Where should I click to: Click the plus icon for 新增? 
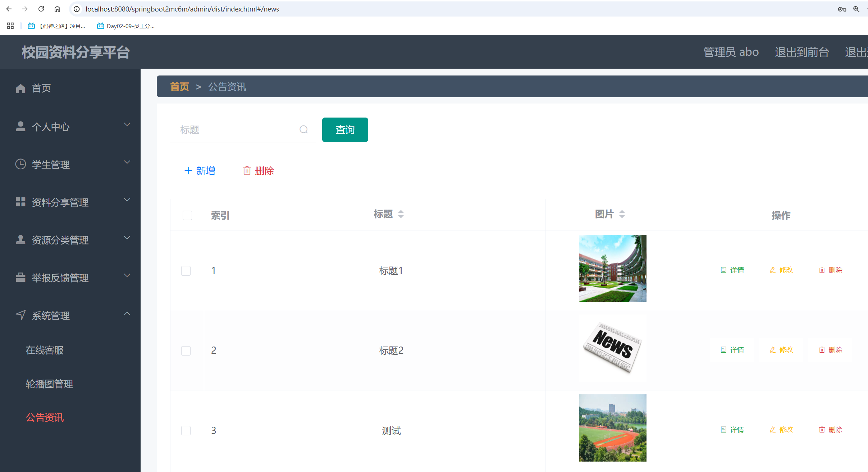tap(188, 170)
